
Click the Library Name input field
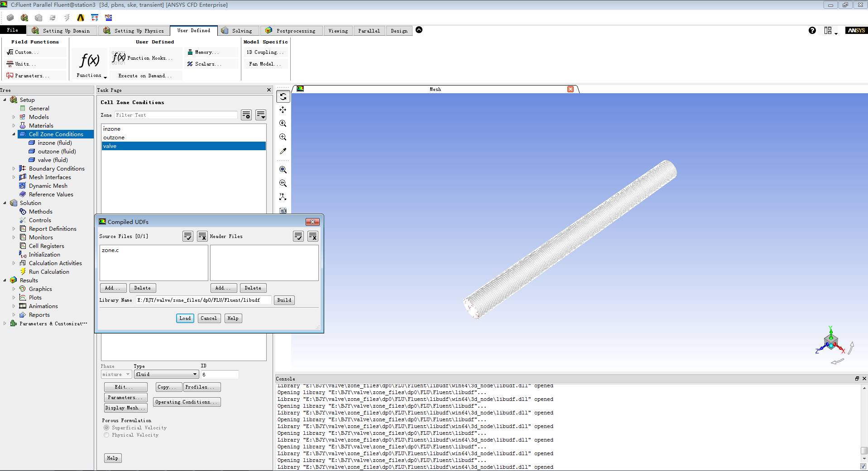(204, 300)
